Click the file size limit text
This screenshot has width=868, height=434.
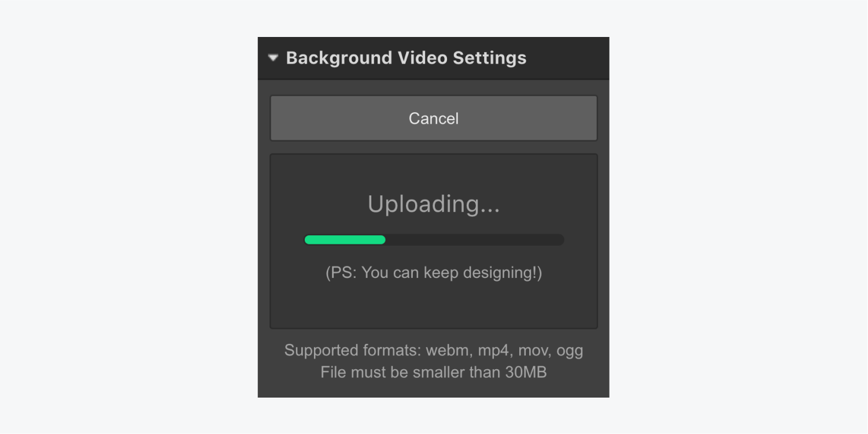pyautogui.click(x=434, y=372)
